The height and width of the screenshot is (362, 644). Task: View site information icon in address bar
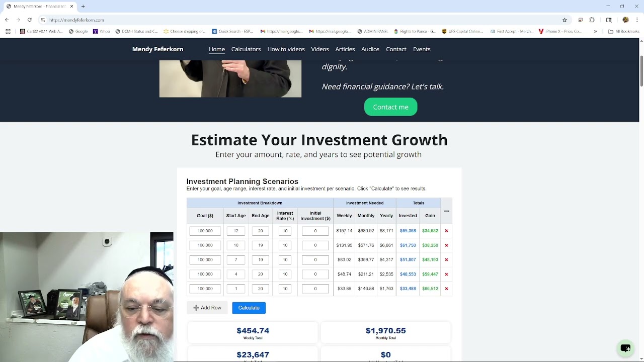[43, 20]
